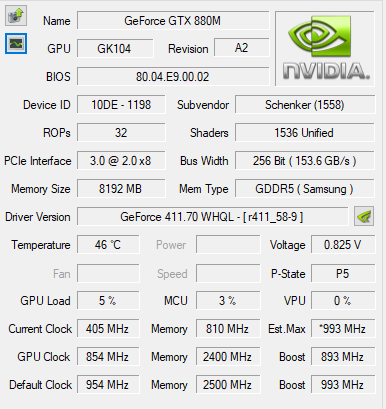The height and width of the screenshot is (409, 386).
Task: Select the GeForce 411.70 WHQL driver version field
Action: click(x=213, y=217)
